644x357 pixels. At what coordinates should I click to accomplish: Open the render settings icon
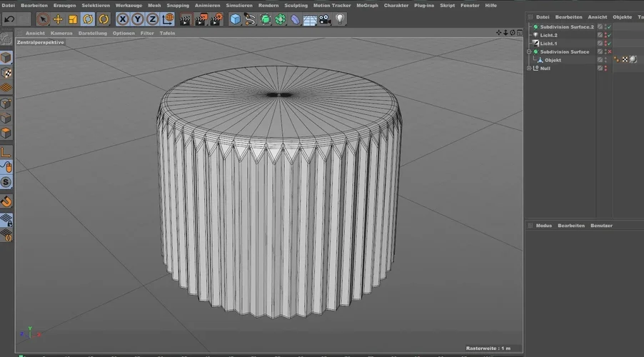click(216, 19)
